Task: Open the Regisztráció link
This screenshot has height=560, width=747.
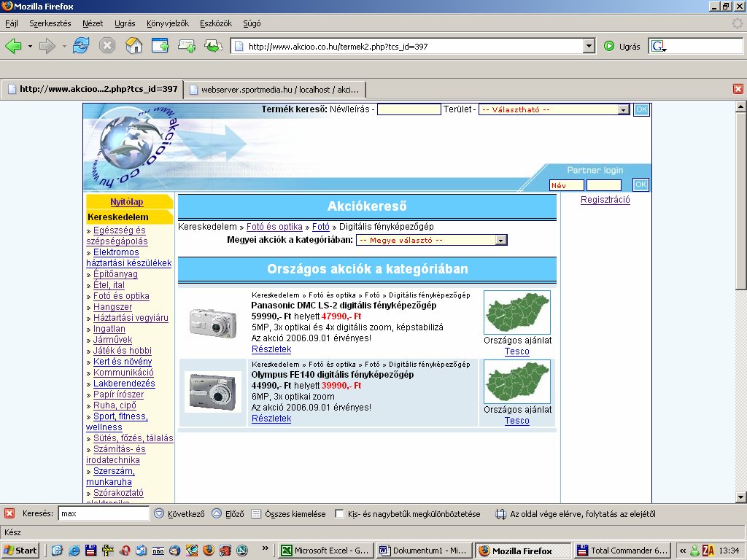Action: 605,200
